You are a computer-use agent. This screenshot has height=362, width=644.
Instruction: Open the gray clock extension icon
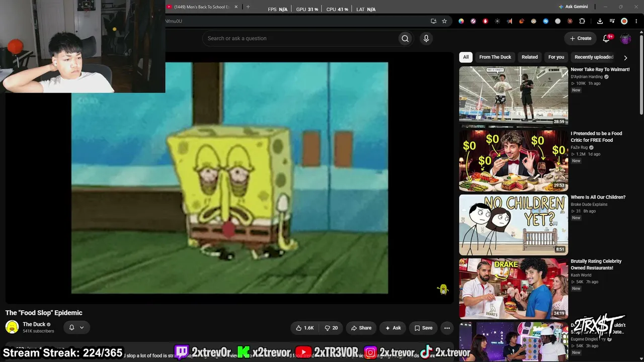tap(557, 21)
